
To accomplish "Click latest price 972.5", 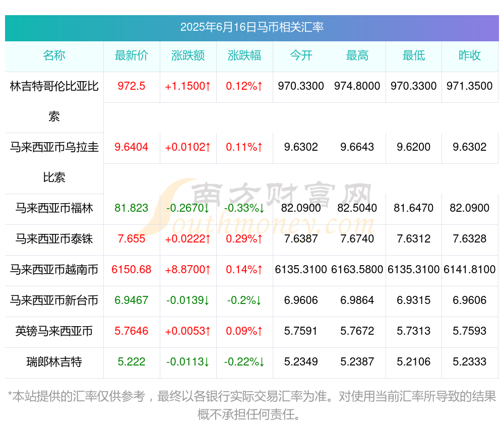I will tap(132, 86).
